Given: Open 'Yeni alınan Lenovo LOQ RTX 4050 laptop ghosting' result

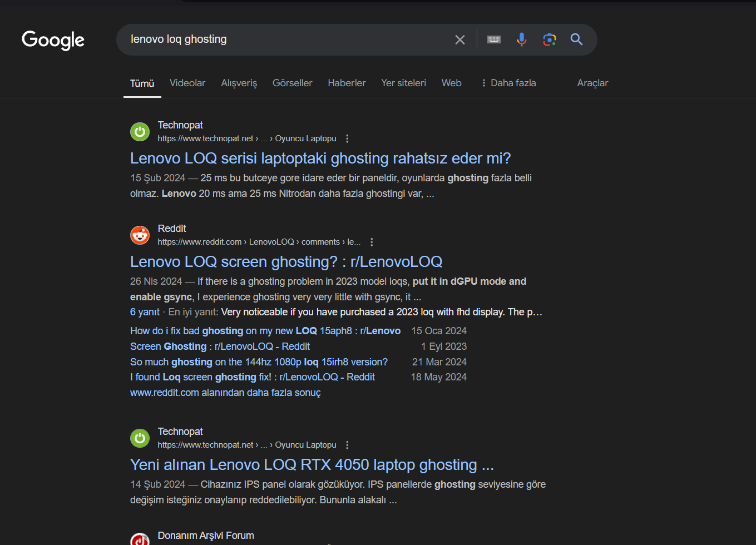Looking at the screenshot, I should point(312,465).
